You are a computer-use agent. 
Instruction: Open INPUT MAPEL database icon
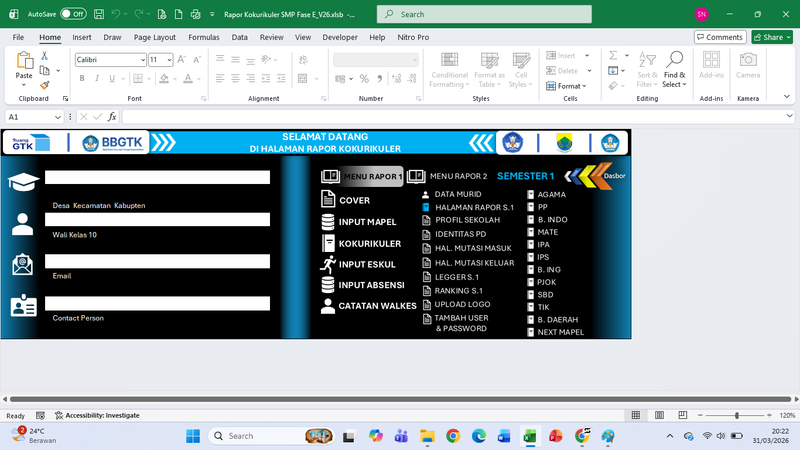click(x=328, y=222)
